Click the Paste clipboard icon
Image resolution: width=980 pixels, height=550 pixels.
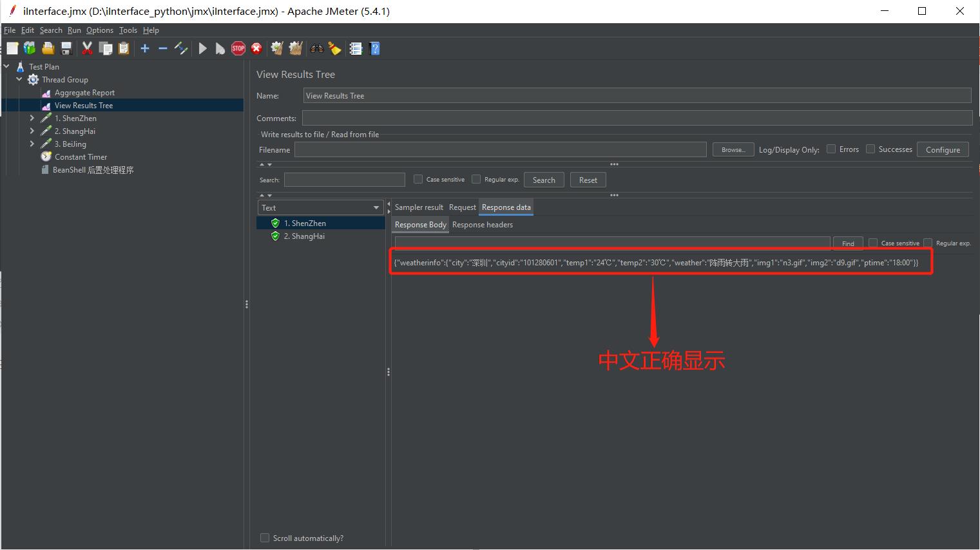124,48
